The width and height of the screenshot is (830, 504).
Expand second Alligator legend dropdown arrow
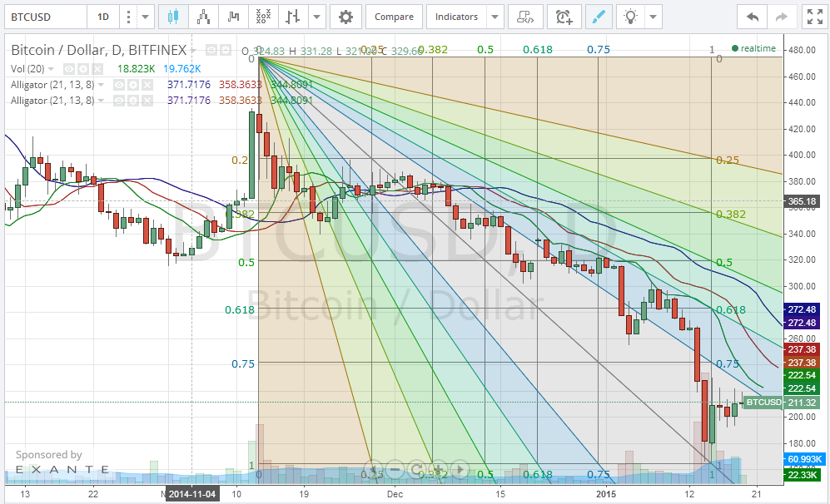pyautogui.click(x=101, y=101)
